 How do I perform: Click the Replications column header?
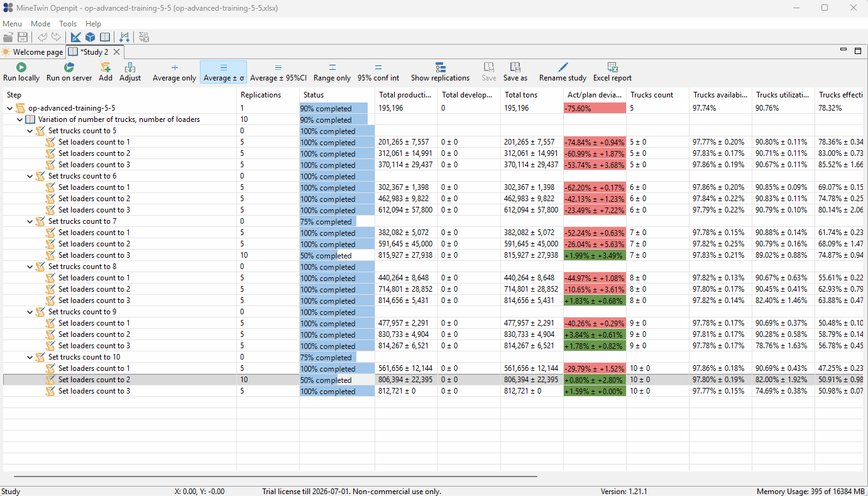coord(268,95)
